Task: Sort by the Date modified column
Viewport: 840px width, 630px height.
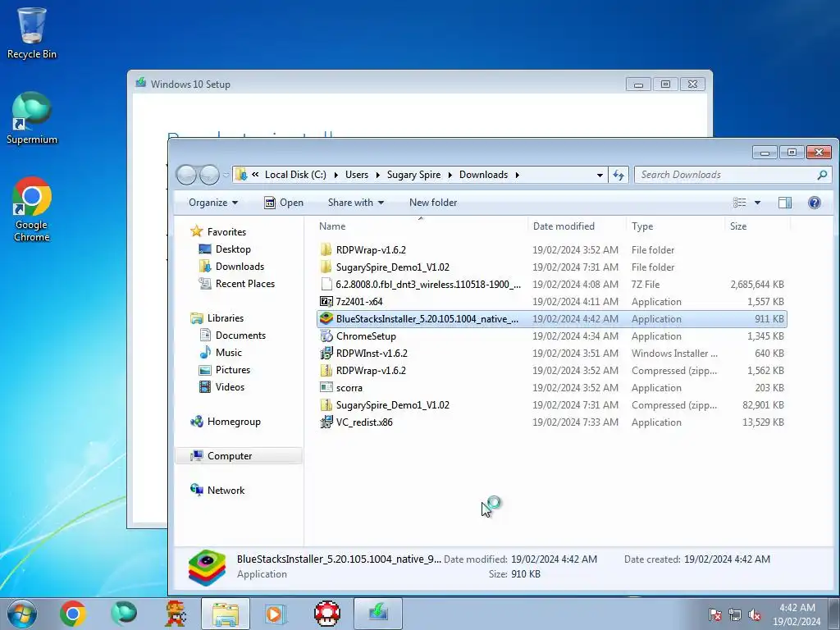Action: (577, 226)
